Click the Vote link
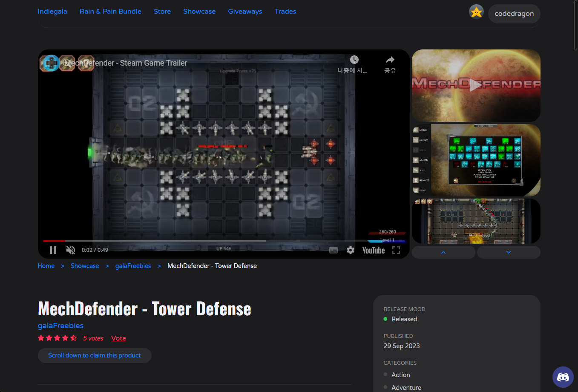The image size is (578, 392). 118,338
